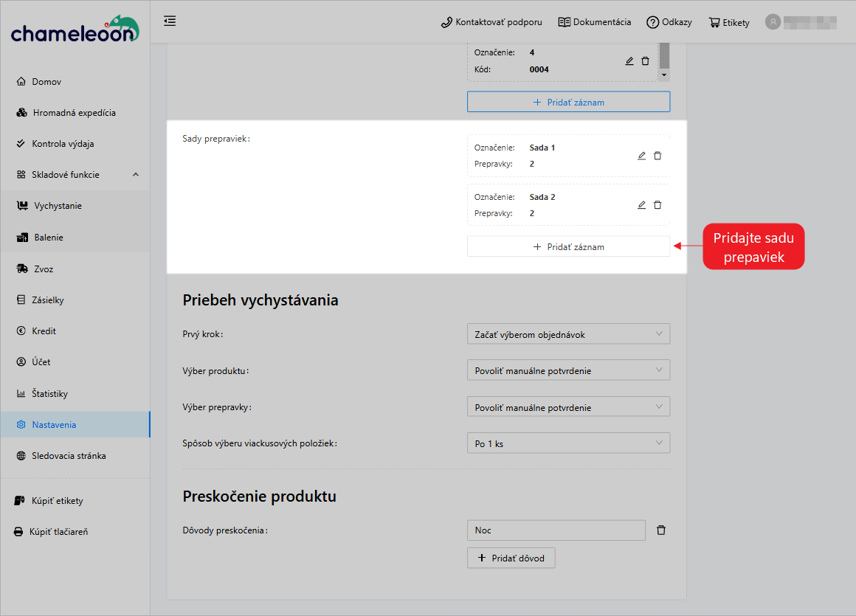This screenshot has width=856, height=616.
Task: Open Kontaktovať podporu link
Action: pos(491,22)
